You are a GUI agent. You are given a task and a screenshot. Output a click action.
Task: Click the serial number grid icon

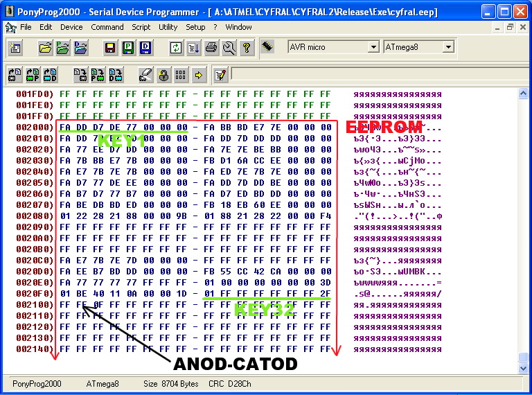pyautogui.click(x=181, y=75)
